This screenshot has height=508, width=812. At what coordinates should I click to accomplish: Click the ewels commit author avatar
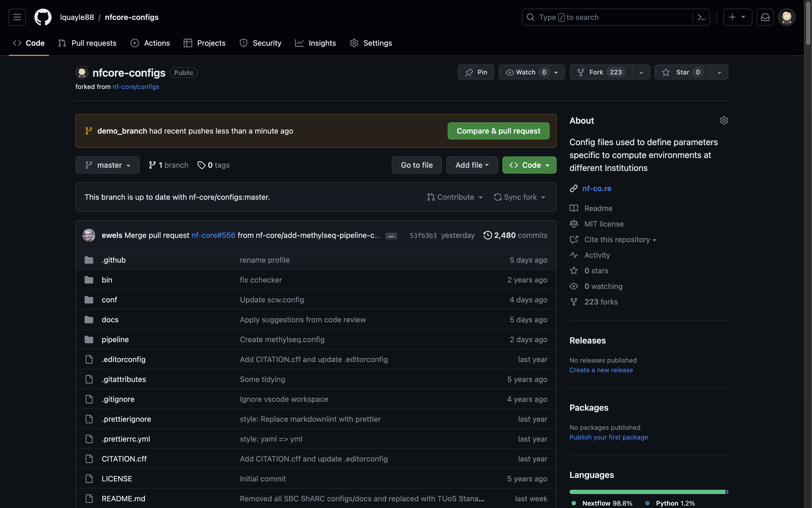89,235
